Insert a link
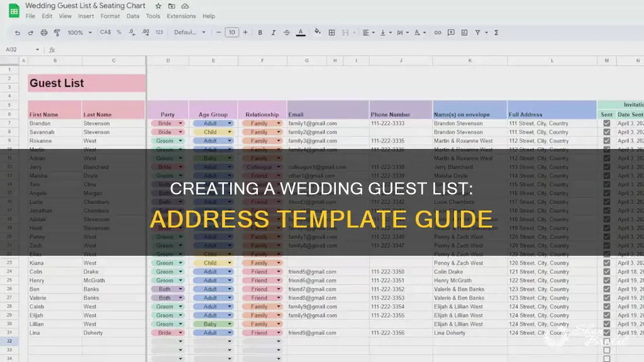This screenshot has width=644, height=362. pyautogui.click(x=438, y=33)
